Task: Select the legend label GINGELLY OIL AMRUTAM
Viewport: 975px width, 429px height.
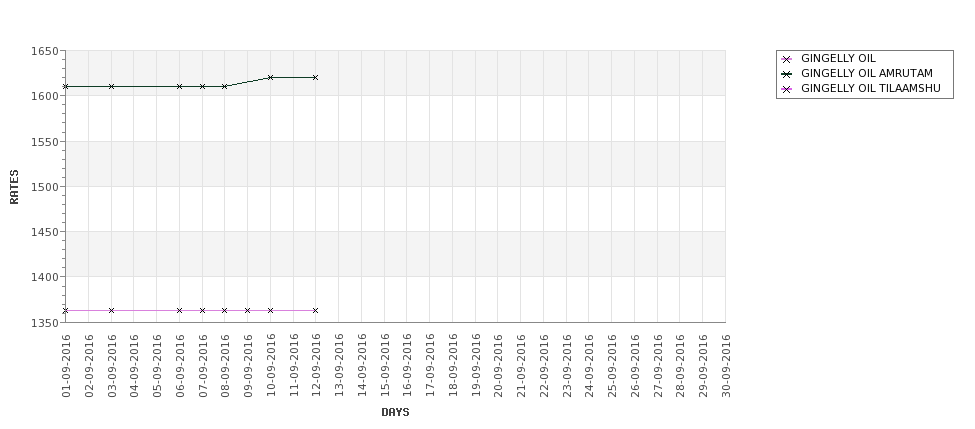Action: pos(867,73)
